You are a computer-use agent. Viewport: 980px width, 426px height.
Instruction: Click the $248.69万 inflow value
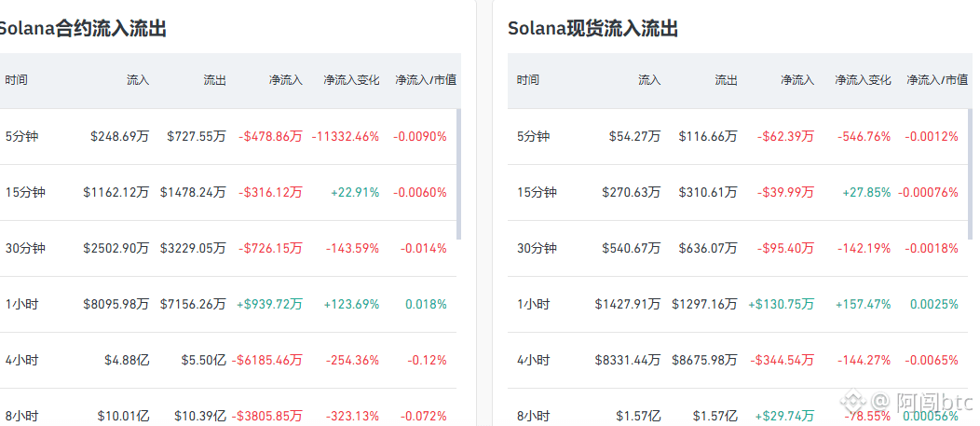coord(120,136)
